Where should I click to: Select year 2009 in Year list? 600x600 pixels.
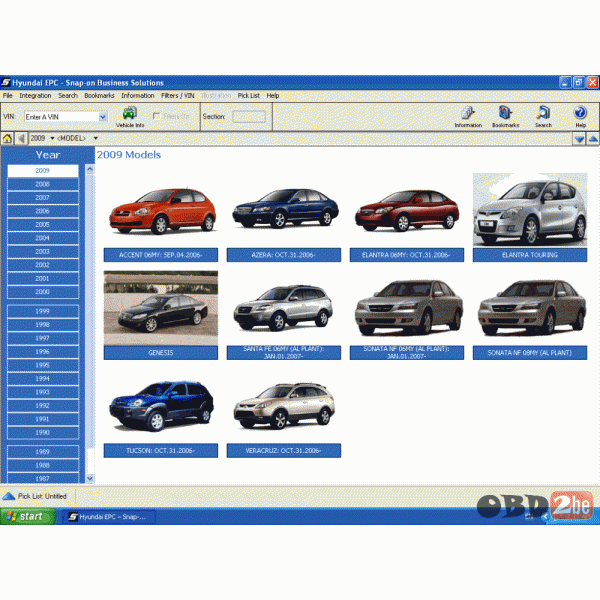(42, 171)
